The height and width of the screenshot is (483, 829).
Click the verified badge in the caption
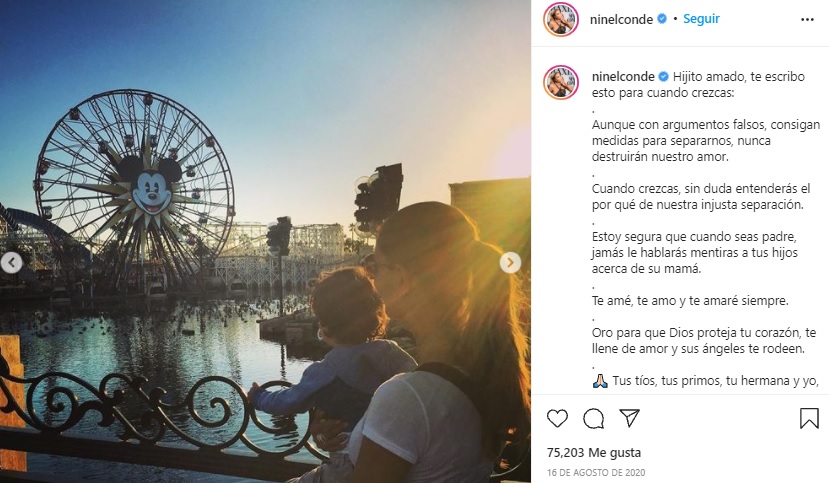pos(664,77)
